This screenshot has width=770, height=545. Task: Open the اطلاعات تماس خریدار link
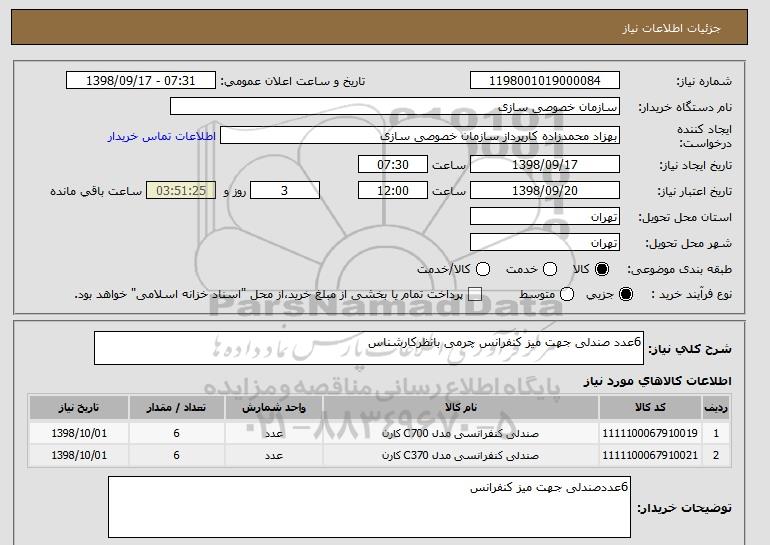pyautogui.click(x=162, y=136)
